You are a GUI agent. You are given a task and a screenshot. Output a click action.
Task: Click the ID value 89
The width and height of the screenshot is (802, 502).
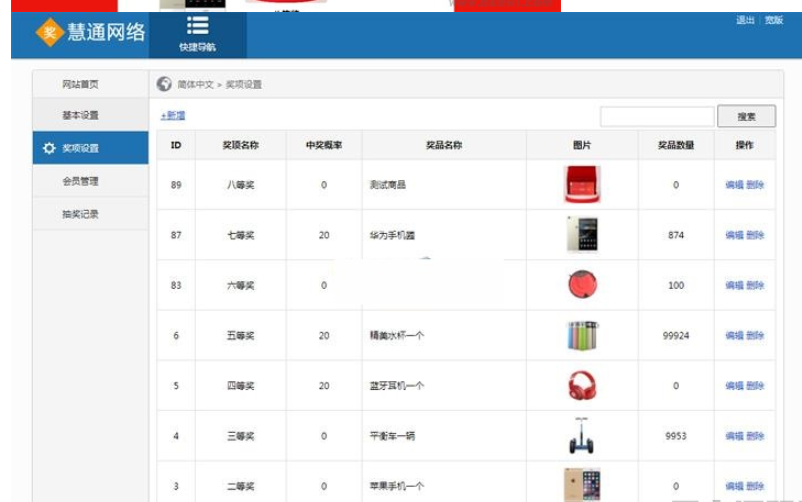176,185
